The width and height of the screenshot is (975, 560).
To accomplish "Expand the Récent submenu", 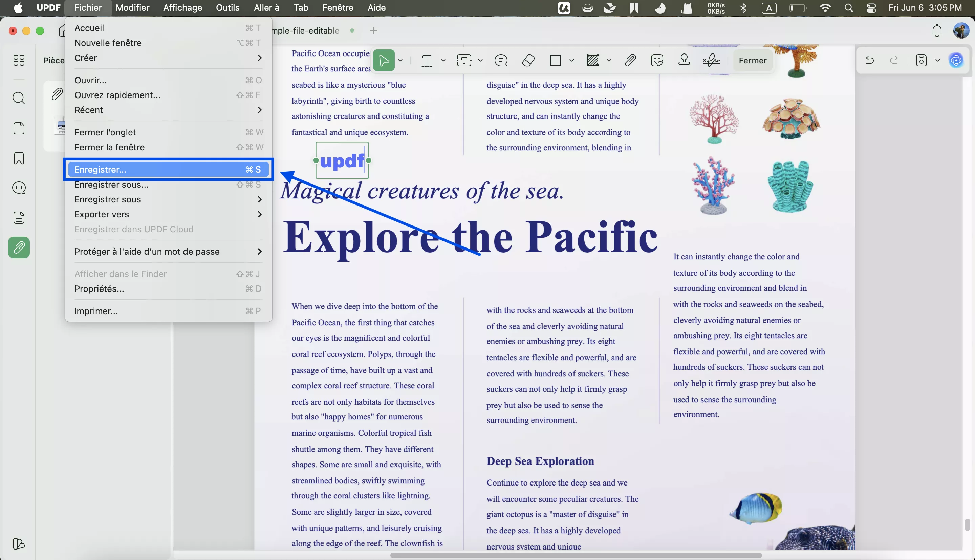I will [x=168, y=110].
